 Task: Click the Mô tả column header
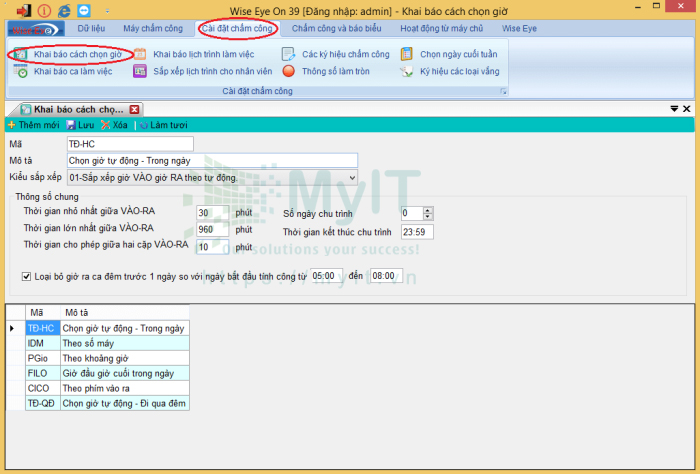point(125,312)
